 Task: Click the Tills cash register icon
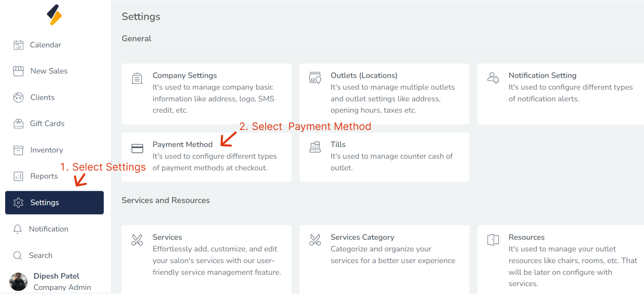(315, 147)
